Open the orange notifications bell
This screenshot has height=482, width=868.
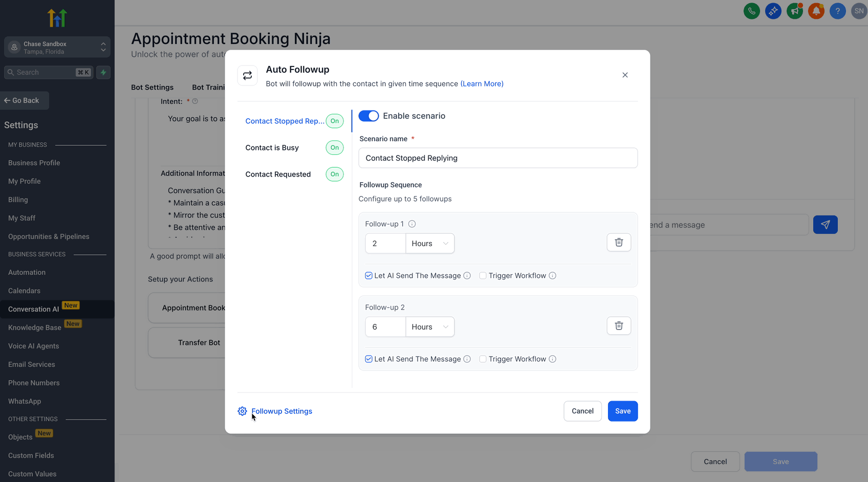[x=816, y=11]
